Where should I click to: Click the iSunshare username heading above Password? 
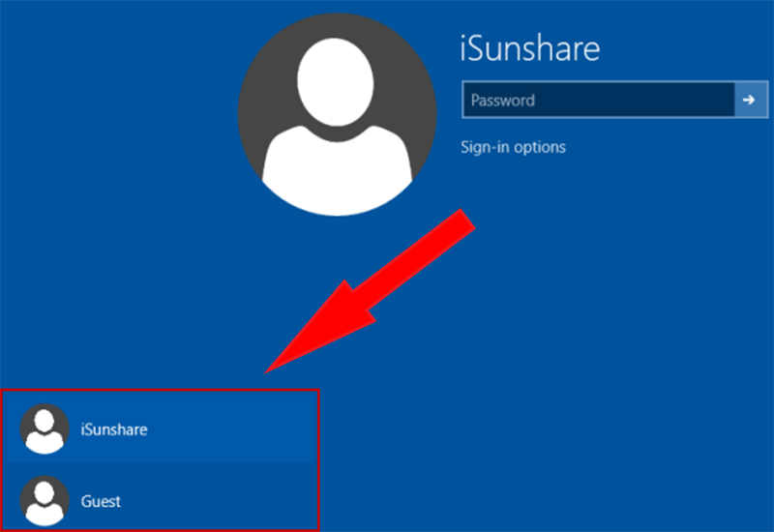tap(530, 48)
